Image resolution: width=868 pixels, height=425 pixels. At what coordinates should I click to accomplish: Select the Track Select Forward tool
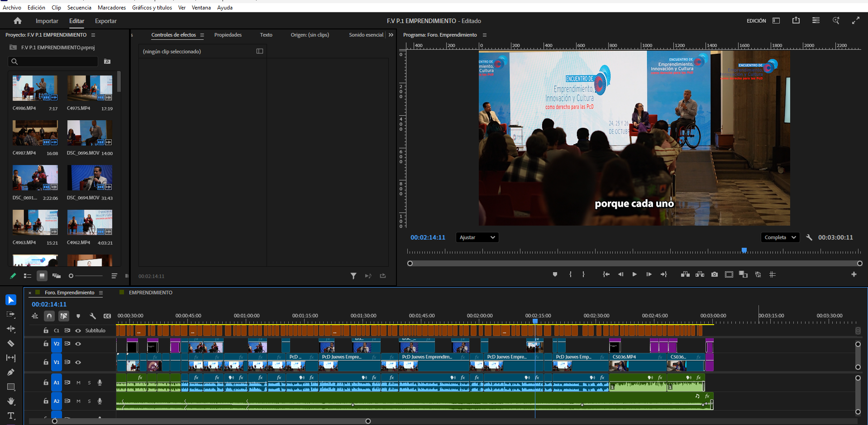[x=11, y=314]
